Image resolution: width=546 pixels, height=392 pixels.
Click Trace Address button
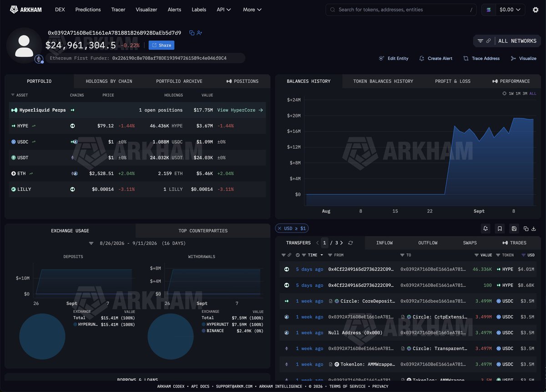click(x=481, y=59)
